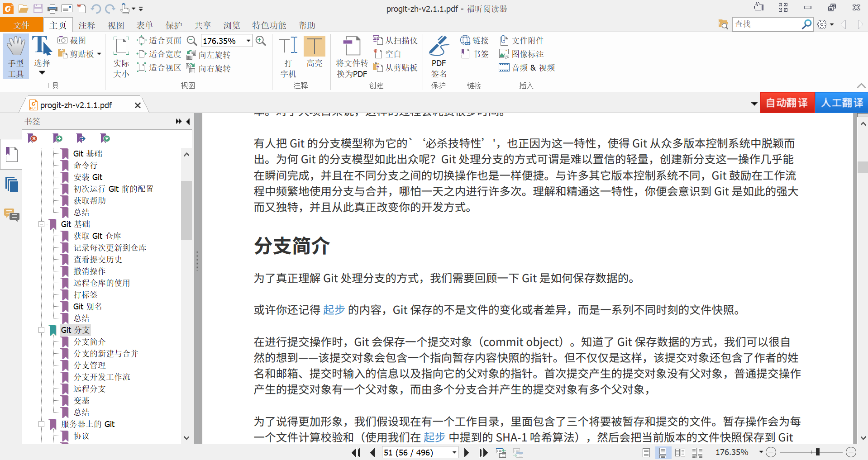Open the Comments panel sidebar icon
The height and width of the screenshot is (460, 868).
(11, 214)
